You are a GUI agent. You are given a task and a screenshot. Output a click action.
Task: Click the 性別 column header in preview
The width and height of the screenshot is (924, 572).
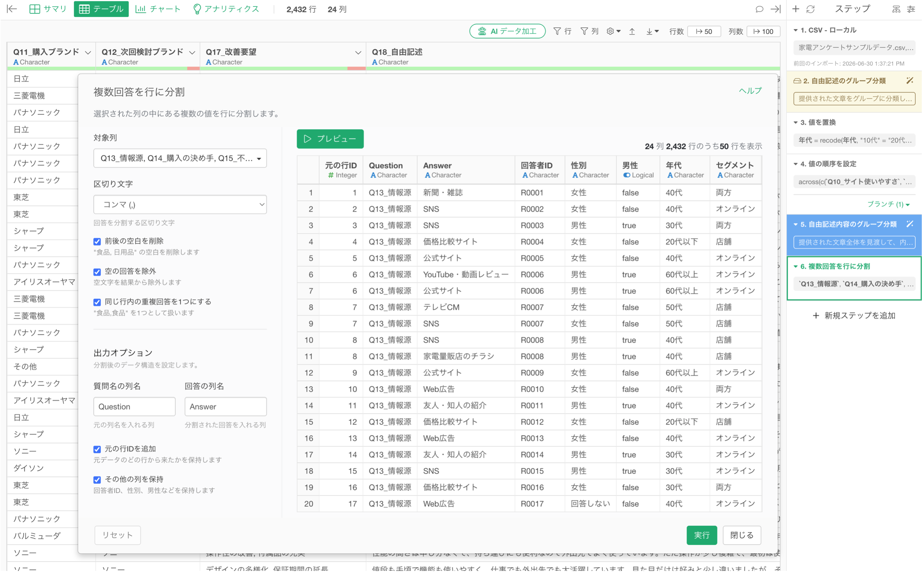(x=590, y=170)
